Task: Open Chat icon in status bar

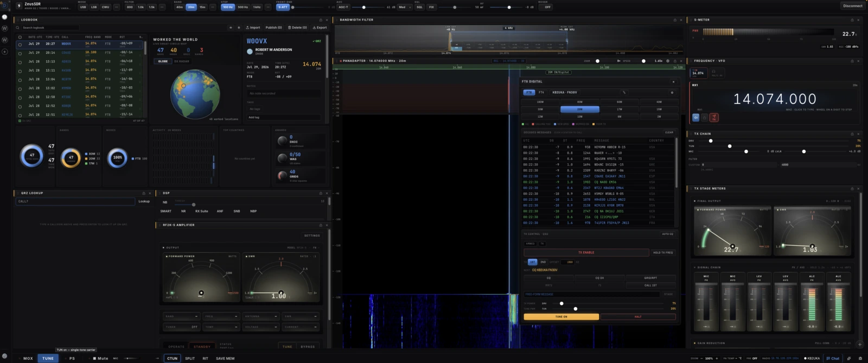Action: coord(833,358)
